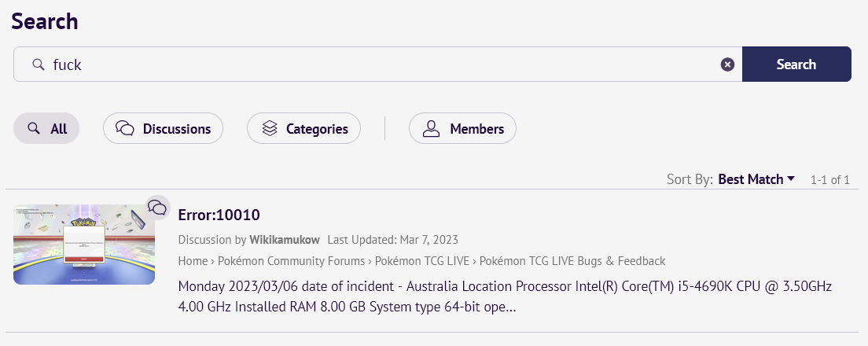The width and height of the screenshot is (868, 346).
Task: Clear the search query with the X icon
Action: [727, 64]
